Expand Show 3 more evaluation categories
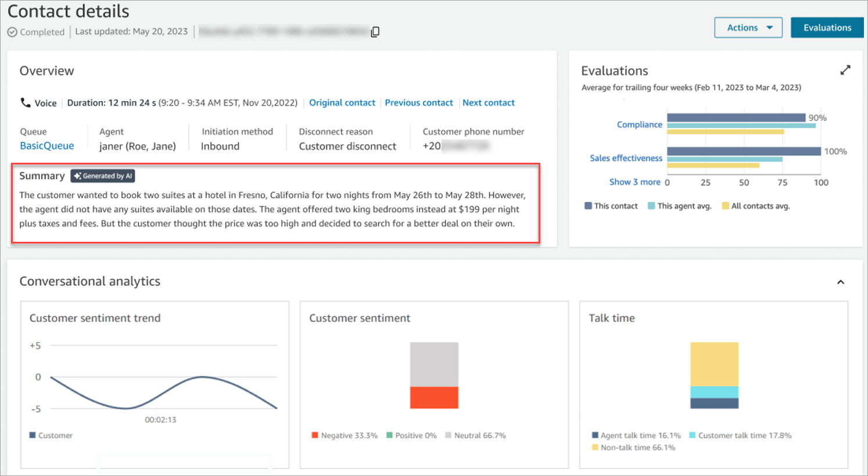Viewport: 868px width, 476px height. tap(636, 181)
